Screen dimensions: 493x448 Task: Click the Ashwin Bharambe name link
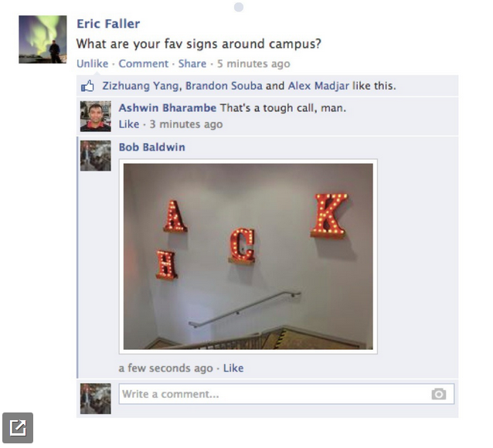pos(167,108)
